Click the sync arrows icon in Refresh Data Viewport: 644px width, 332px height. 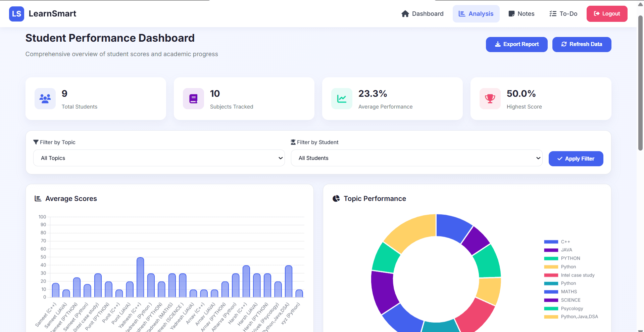pos(564,44)
